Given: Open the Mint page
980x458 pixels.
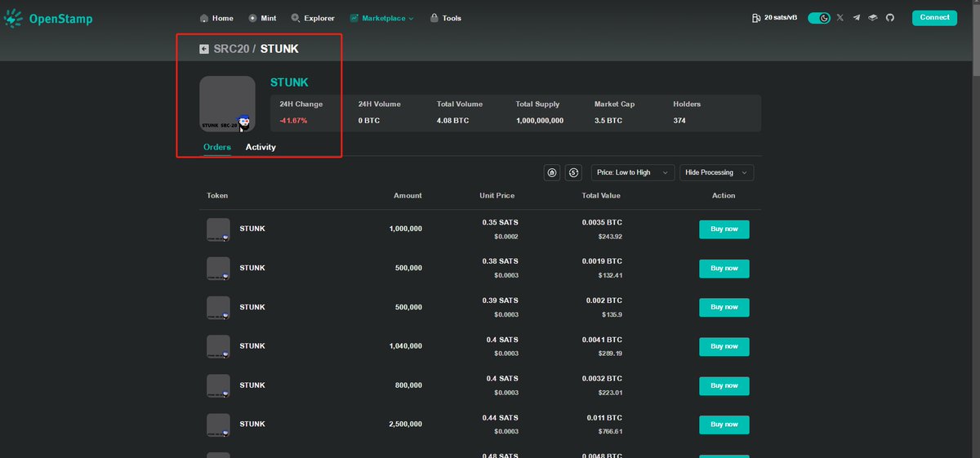Looking at the screenshot, I should point(269,18).
